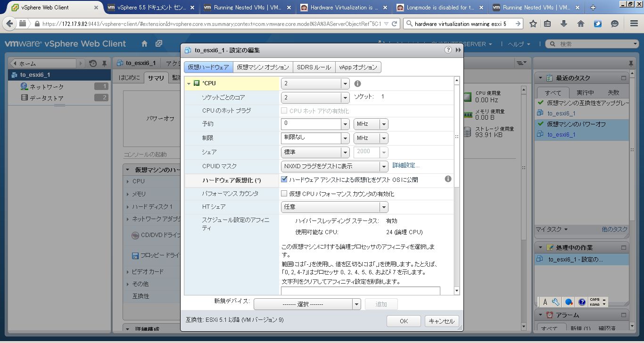Select the virtual hardware tab
The image size is (644, 343).
(x=208, y=67)
